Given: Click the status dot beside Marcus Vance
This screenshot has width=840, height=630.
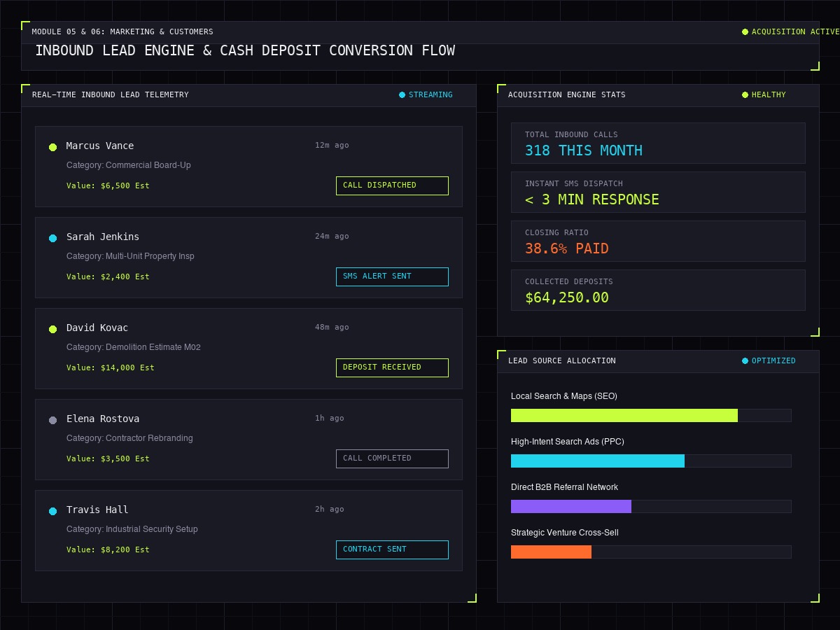Looking at the screenshot, I should [52, 147].
